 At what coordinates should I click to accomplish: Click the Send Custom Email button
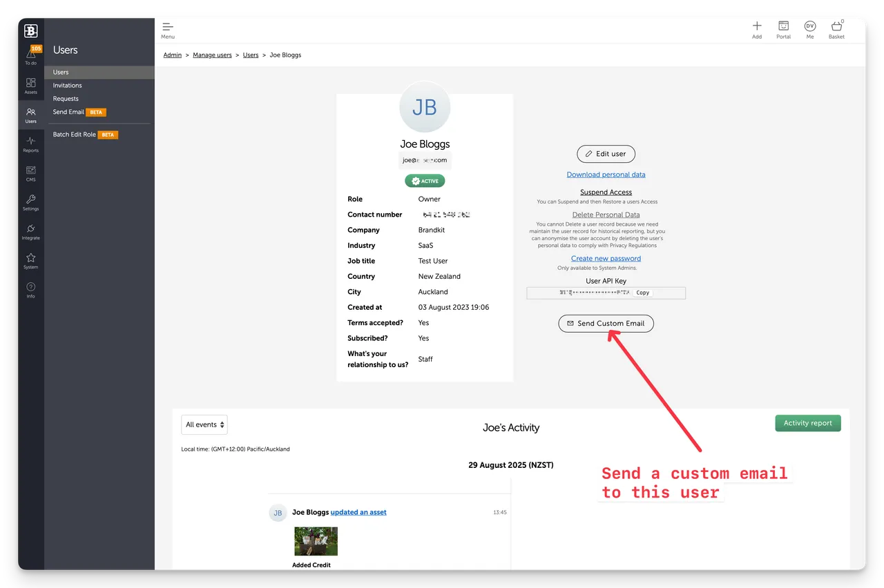(606, 323)
